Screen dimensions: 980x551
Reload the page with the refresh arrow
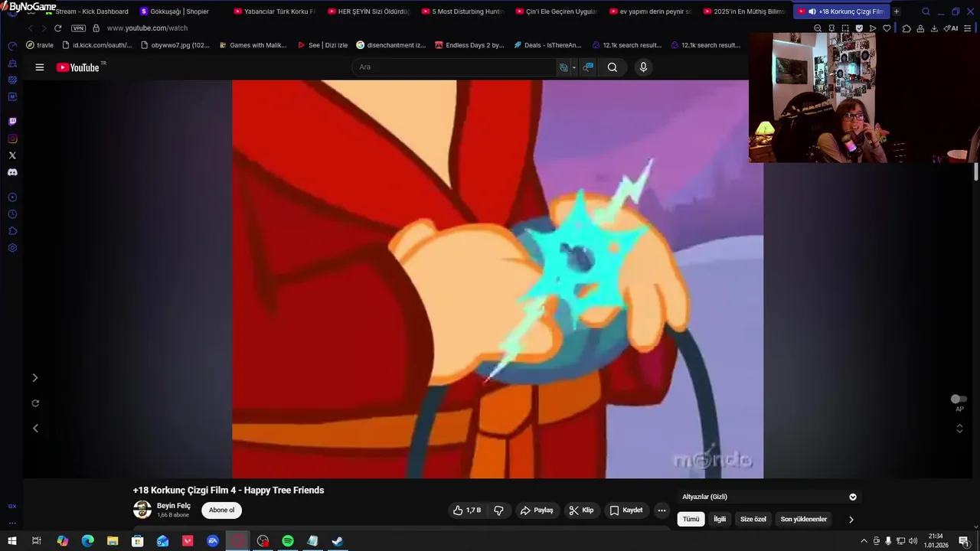click(57, 28)
